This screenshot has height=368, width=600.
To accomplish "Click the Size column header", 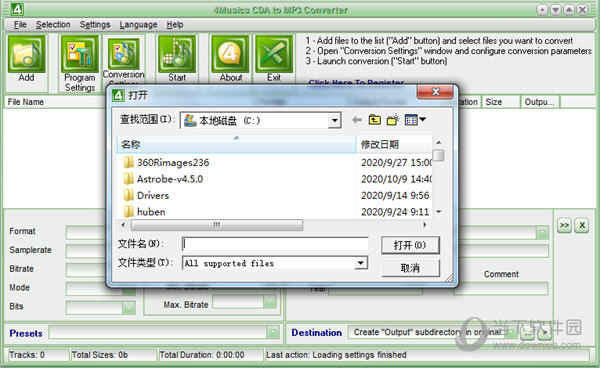I will pos(501,102).
